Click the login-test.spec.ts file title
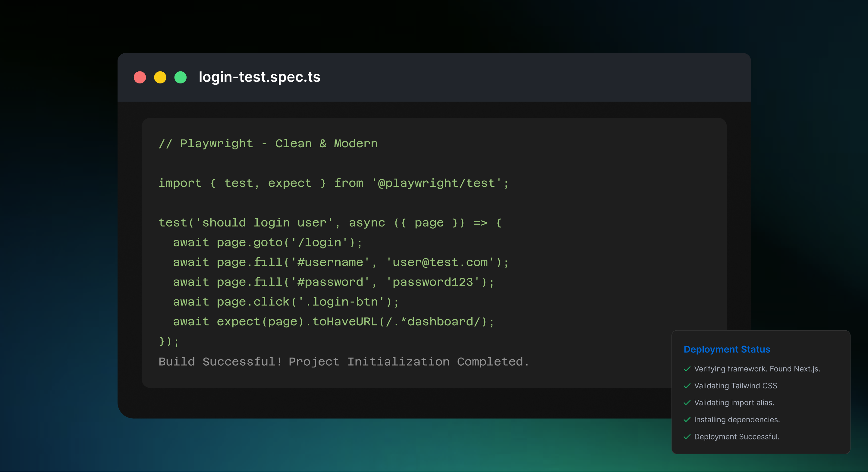 coord(259,77)
